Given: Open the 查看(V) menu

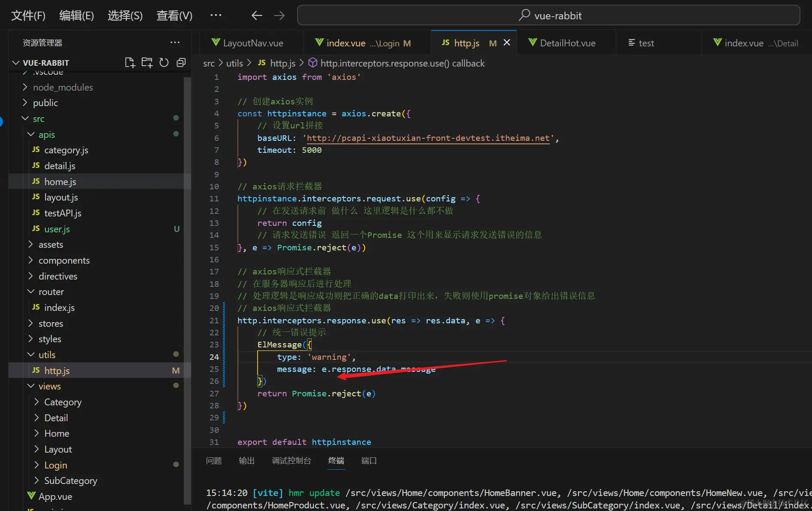Looking at the screenshot, I should (174, 15).
